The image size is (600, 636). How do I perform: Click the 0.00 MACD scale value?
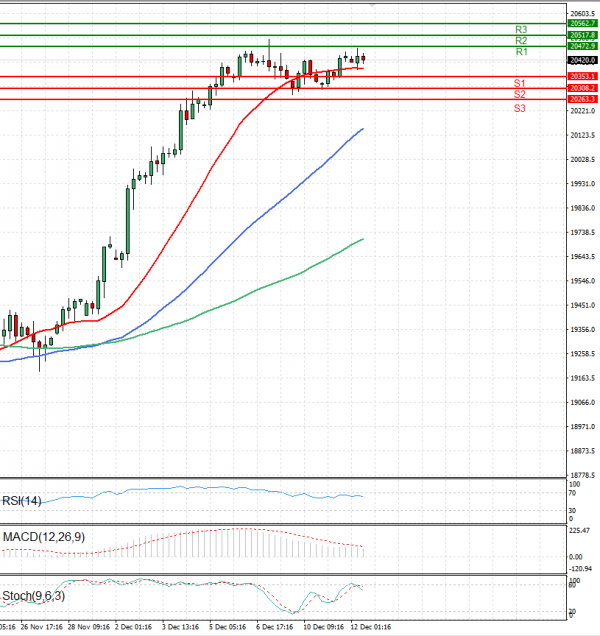[x=576, y=557]
